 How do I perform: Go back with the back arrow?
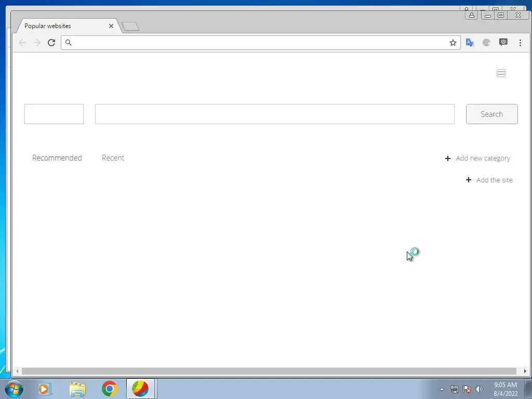pyautogui.click(x=22, y=43)
